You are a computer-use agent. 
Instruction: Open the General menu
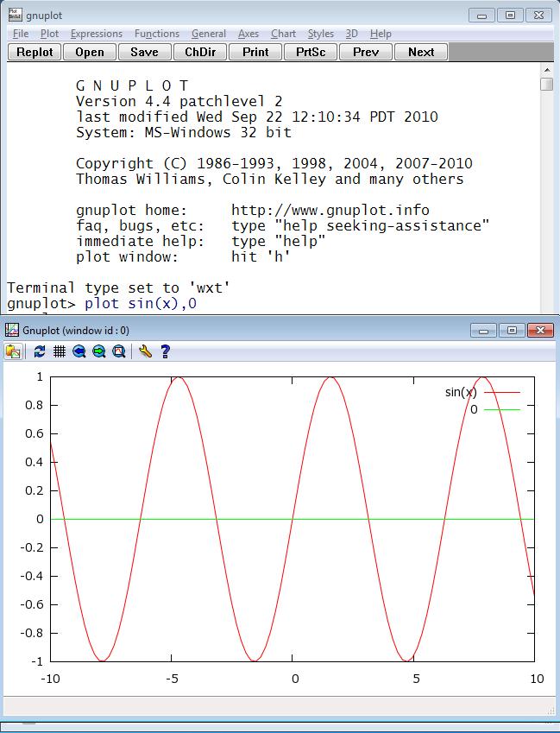(x=209, y=34)
